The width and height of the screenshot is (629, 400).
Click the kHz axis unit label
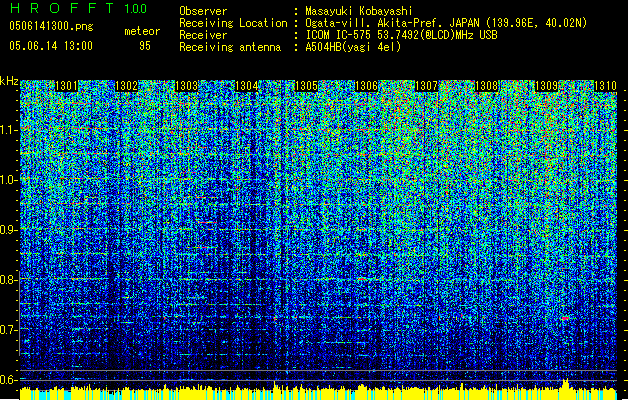click(x=9, y=80)
